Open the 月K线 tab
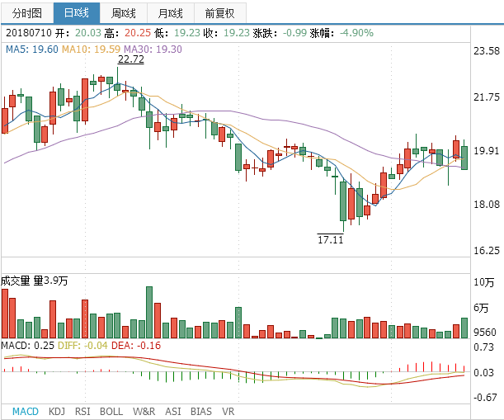 [171, 13]
